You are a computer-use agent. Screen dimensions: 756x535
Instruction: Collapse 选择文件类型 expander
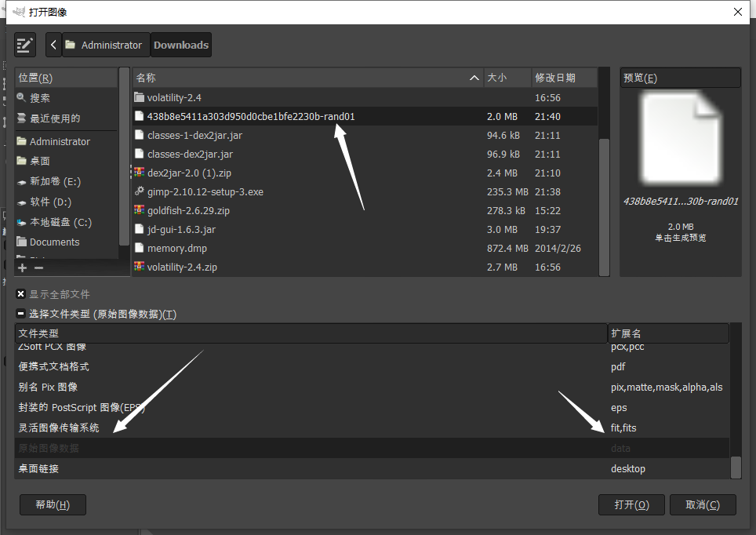click(x=20, y=314)
